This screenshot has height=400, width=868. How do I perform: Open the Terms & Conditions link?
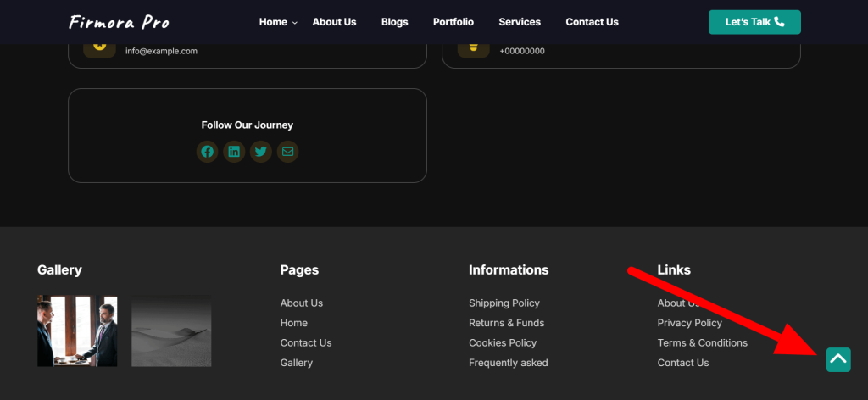(x=702, y=343)
